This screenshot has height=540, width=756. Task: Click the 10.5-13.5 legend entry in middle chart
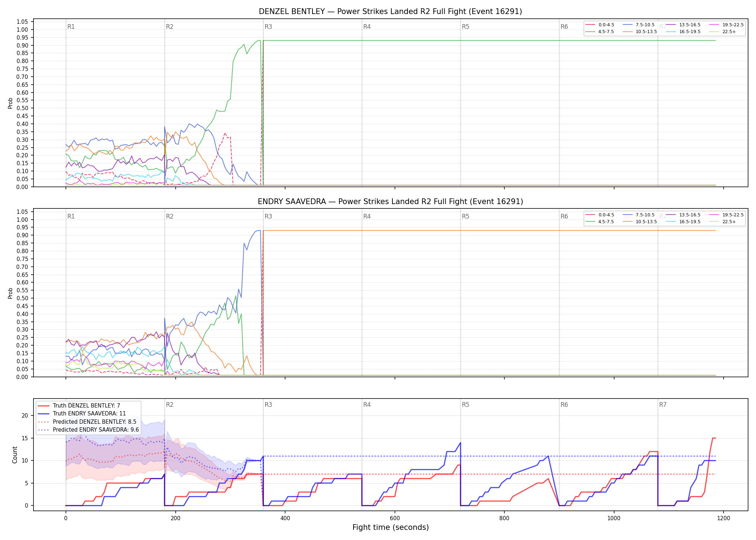(x=640, y=222)
